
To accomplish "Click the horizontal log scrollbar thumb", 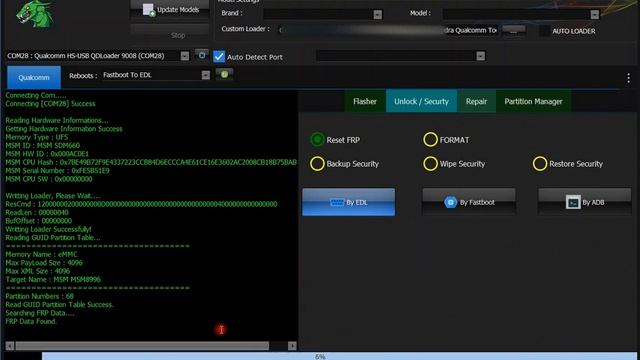I will coord(142,346).
